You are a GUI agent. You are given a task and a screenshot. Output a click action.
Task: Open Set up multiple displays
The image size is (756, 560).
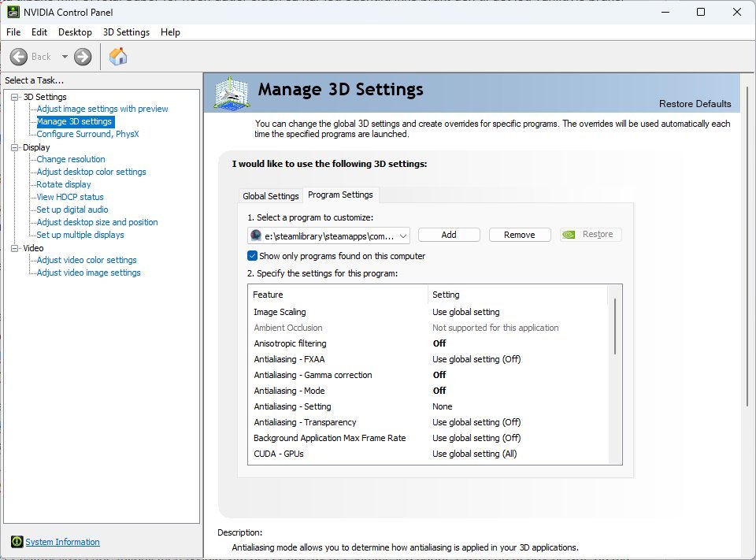(x=80, y=235)
